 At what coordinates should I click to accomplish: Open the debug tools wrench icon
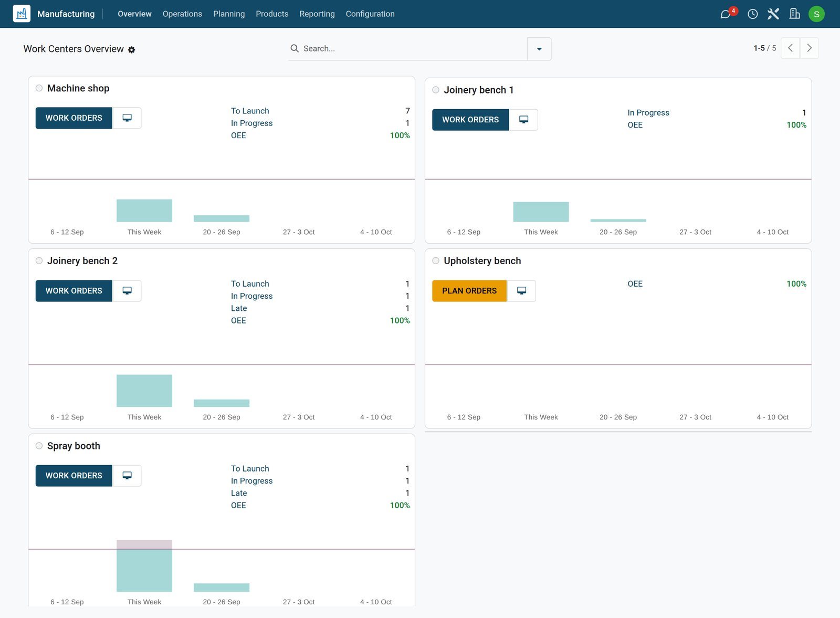click(x=773, y=14)
